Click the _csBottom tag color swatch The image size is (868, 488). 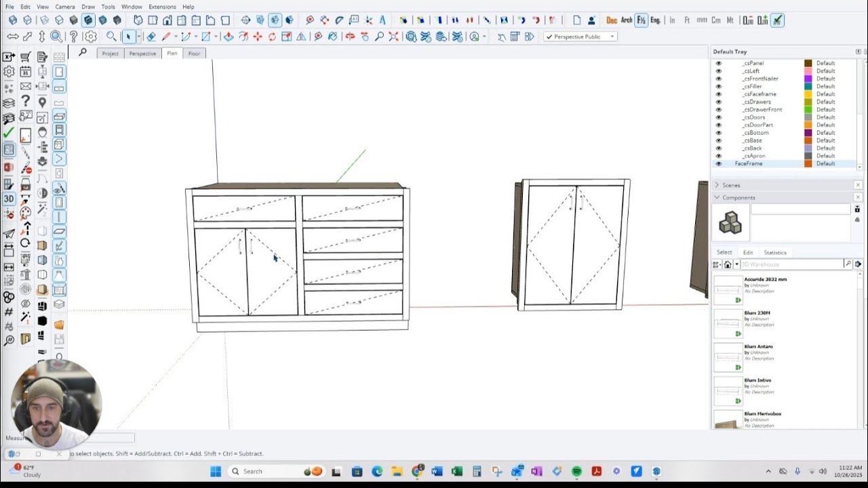click(x=808, y=133)
